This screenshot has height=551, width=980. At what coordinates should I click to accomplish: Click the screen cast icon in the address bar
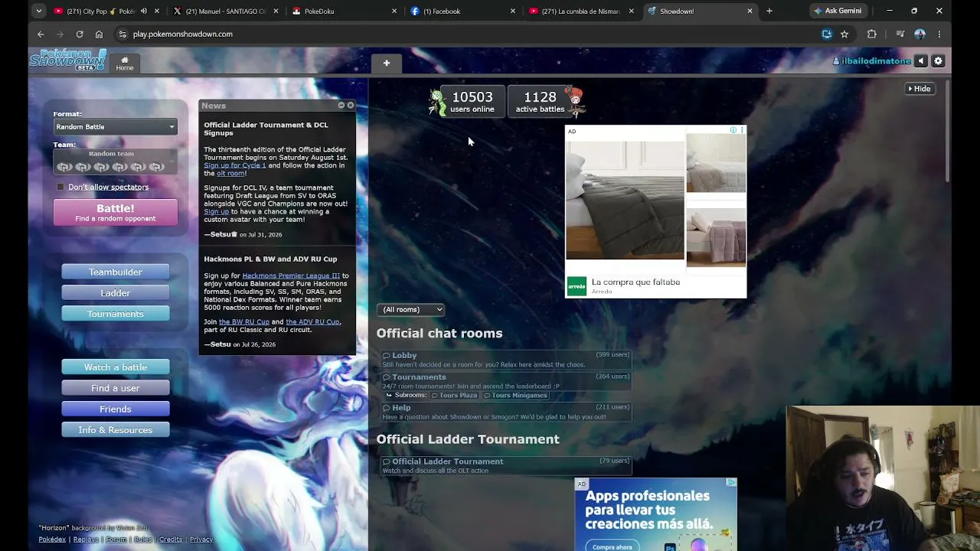pyautogui.click(x=827, y=34)
